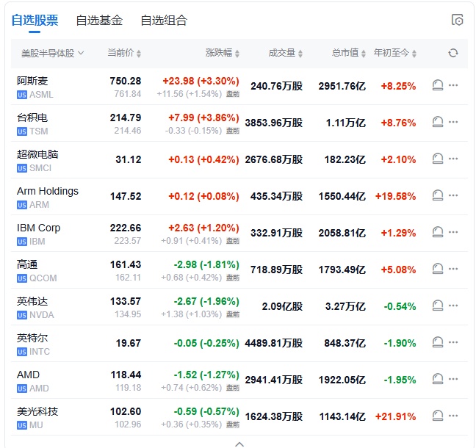This screenshot has height=448, width=476.
Task: Click alert icon for Arm Holdings
Action: (438, 196)
